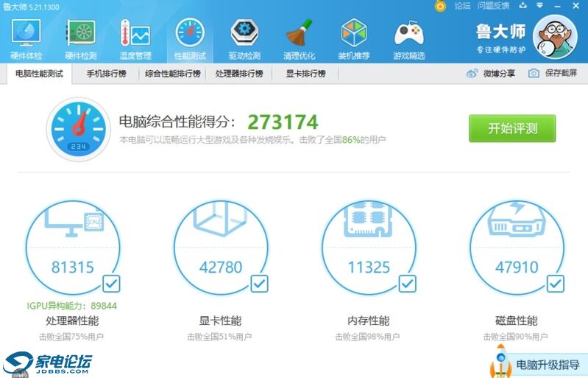Click disk score 47910
The image size is (588, 378).
517,267
